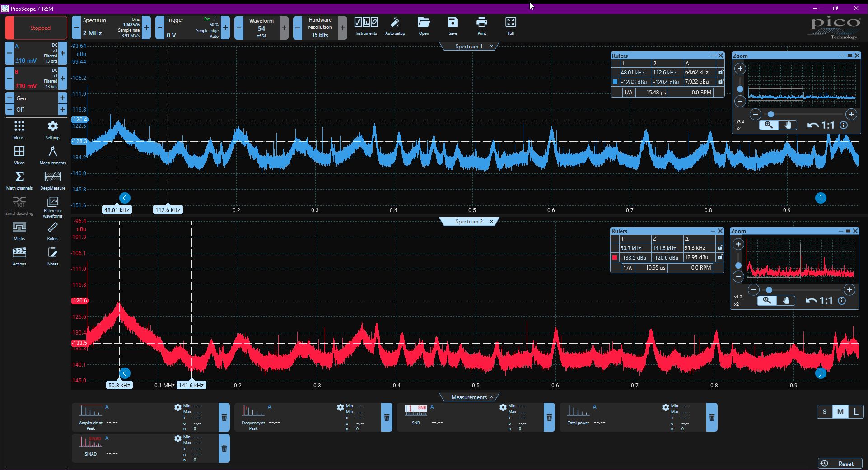Open the Spectrum 2 MHz settings
The image size is (868, 470).
[112, 28]
